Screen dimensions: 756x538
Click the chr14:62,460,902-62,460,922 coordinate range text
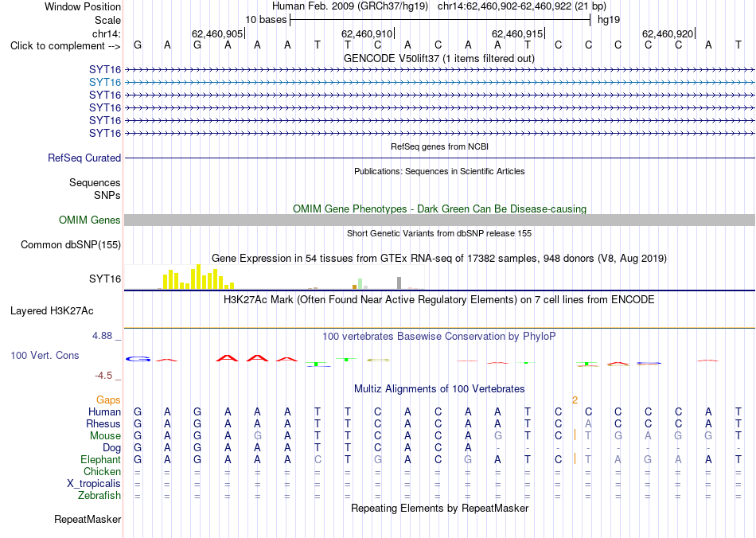pyautogui.click(x=505, y=6)
